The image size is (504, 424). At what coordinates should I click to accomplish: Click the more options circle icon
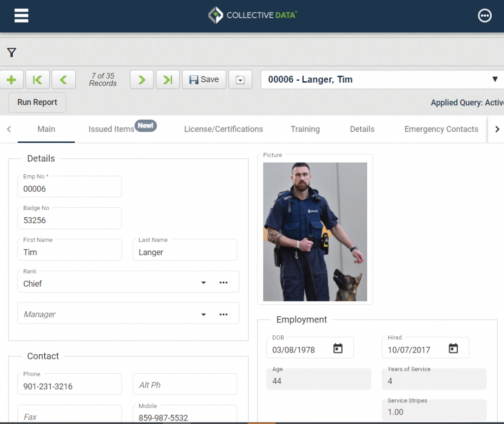[x=484, y=16]
